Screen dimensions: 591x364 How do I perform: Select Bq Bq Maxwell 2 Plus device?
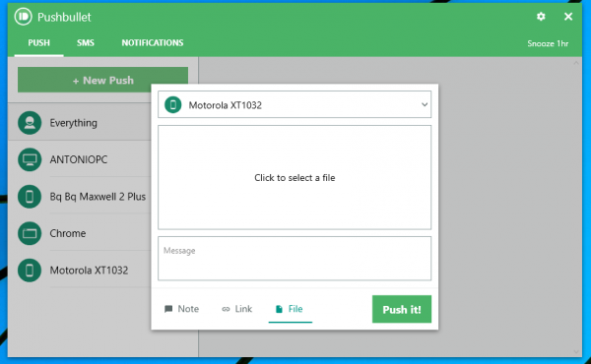pos(80,197)
